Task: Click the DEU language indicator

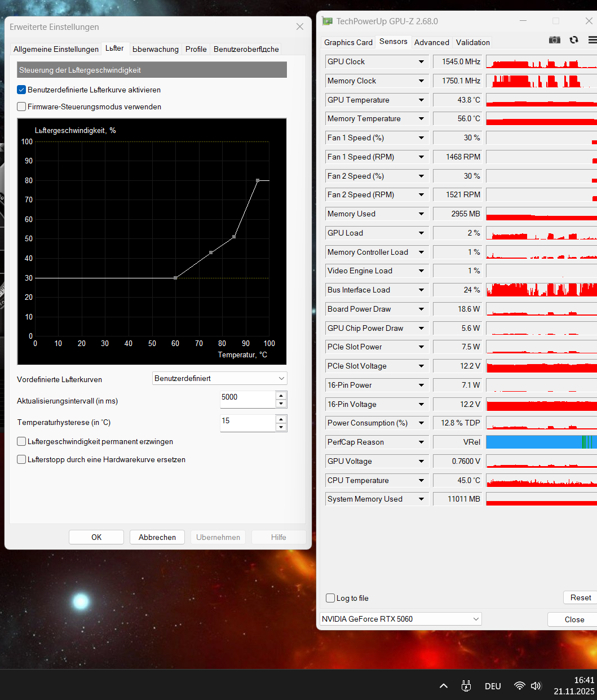Action: coord(493,686)
